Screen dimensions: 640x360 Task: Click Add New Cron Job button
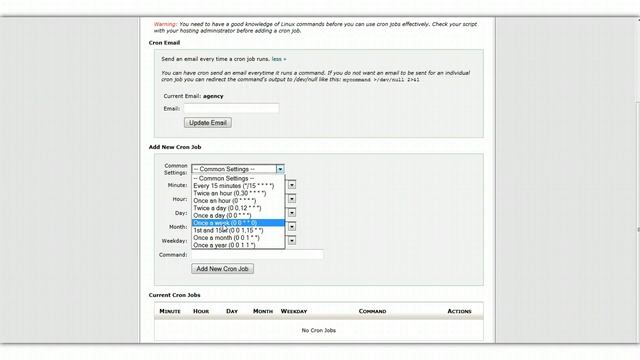[222, 269]
